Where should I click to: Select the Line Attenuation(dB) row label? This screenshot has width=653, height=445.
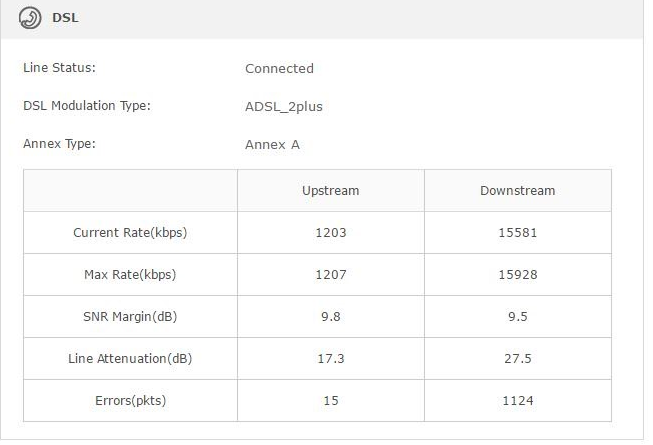pyautogui.click(x=130, y=359)
